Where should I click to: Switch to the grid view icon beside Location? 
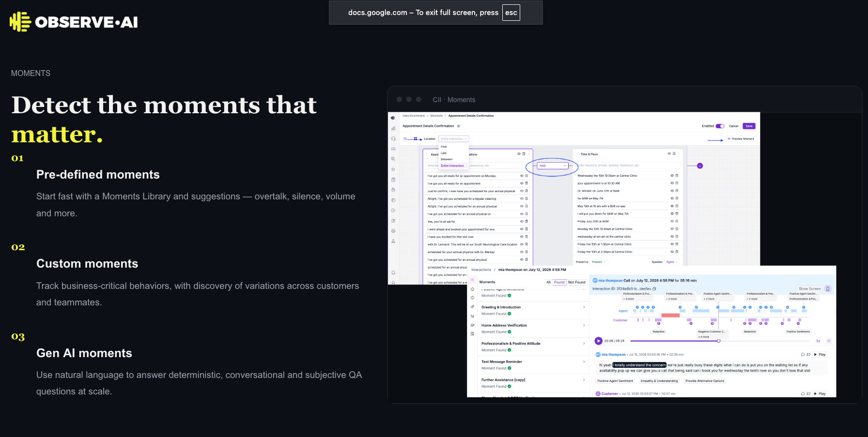click(x=416, y=139)
